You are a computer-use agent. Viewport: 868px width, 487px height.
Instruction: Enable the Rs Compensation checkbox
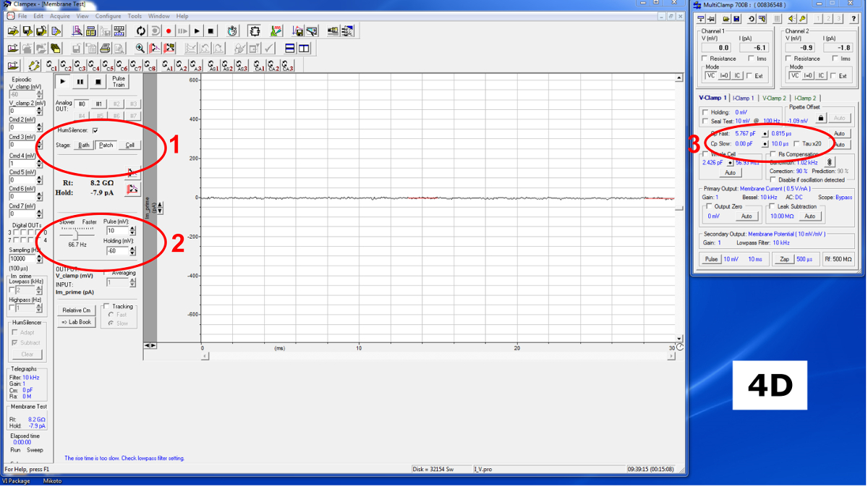click(773, 154)
